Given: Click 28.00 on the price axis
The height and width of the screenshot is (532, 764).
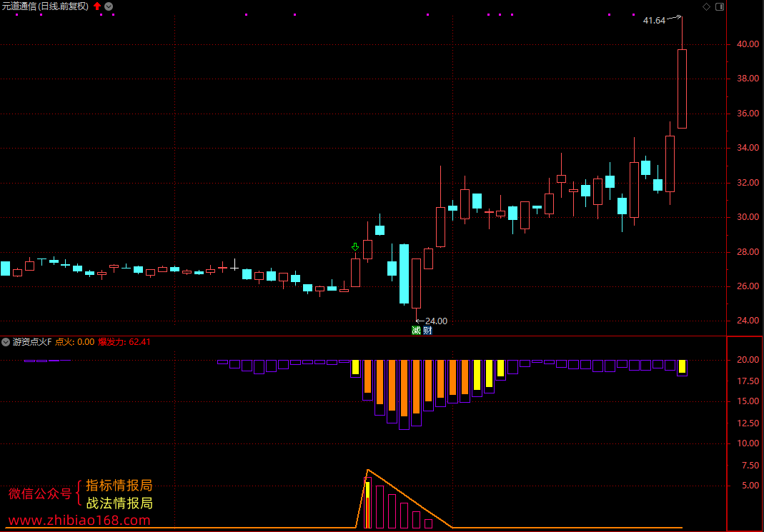Looking at the screenshot, I should pyautogui.click(x=748, y=251).
